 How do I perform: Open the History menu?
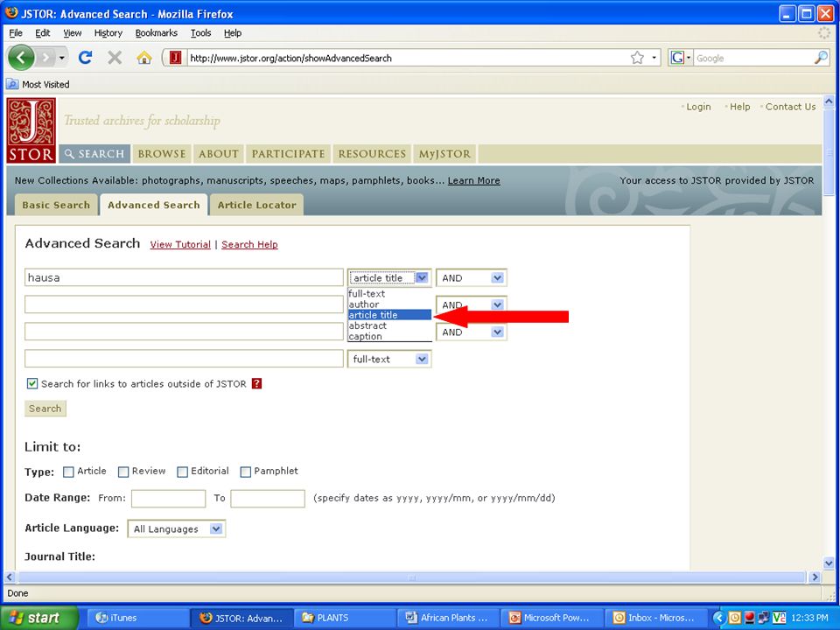pyautogui.click(x=108, y=32)
